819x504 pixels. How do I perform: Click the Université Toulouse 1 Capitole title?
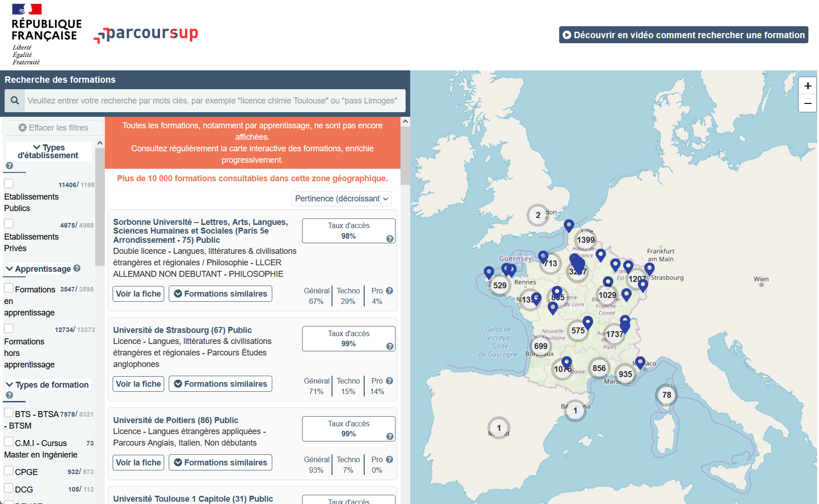point(193,499)
